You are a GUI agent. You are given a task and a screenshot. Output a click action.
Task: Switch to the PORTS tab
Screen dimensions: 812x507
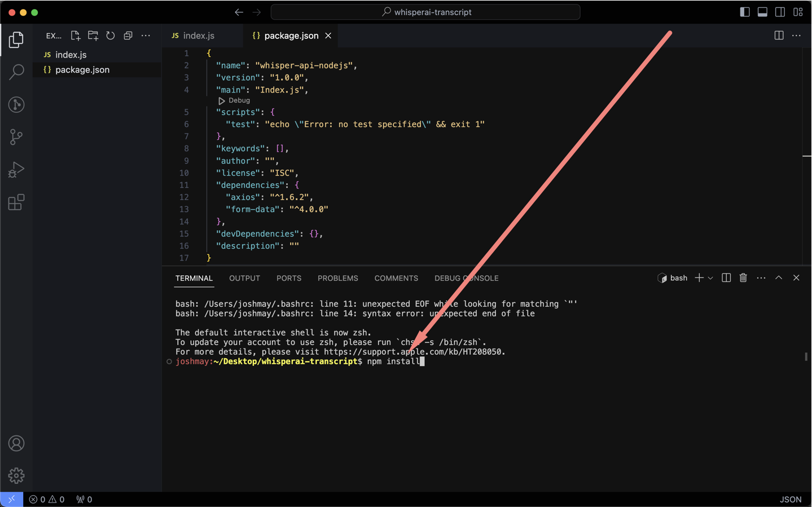click(x=289, y=278)
